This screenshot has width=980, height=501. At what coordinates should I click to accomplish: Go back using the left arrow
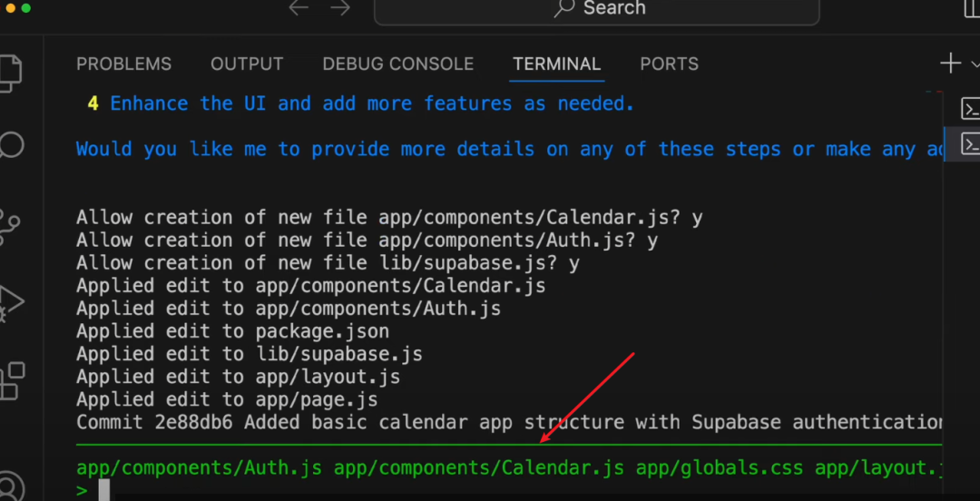point(299,8)
